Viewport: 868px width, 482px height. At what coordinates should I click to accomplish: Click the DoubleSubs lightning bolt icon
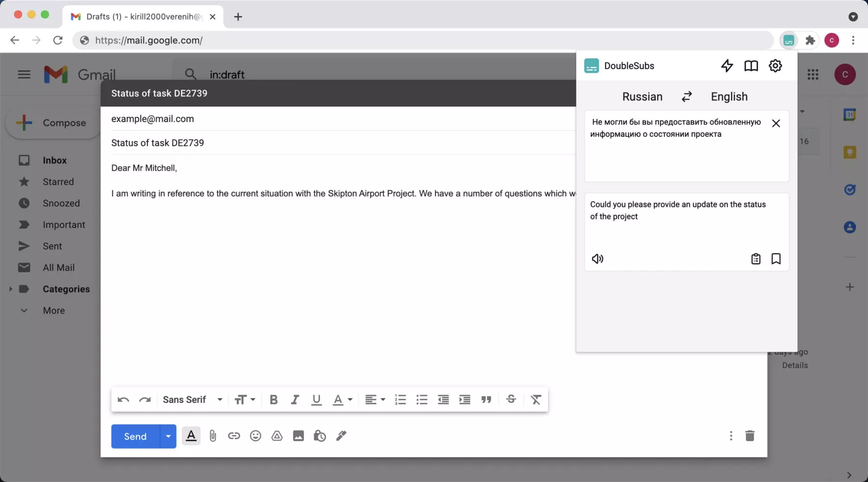pyautogui.click(x=727, y=66)
